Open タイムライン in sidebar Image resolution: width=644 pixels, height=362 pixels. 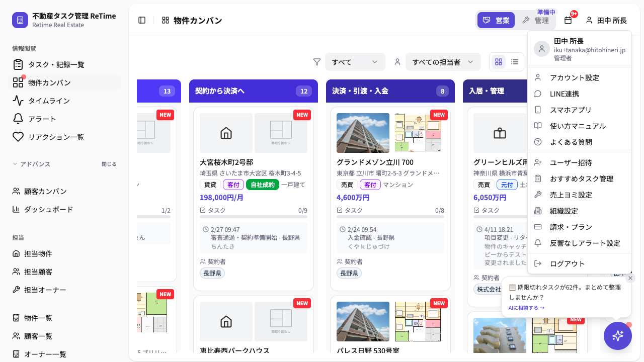click(x=64, y=101)
